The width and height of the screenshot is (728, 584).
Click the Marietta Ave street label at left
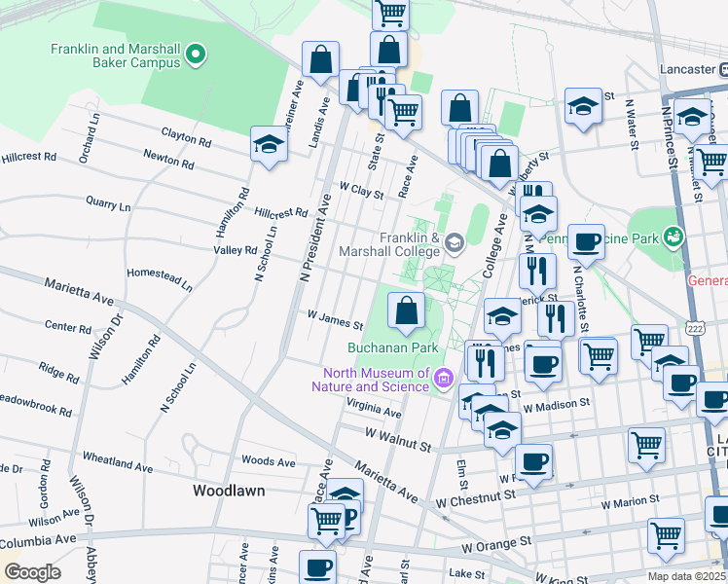pyautogui.click(x=79, y=292)
